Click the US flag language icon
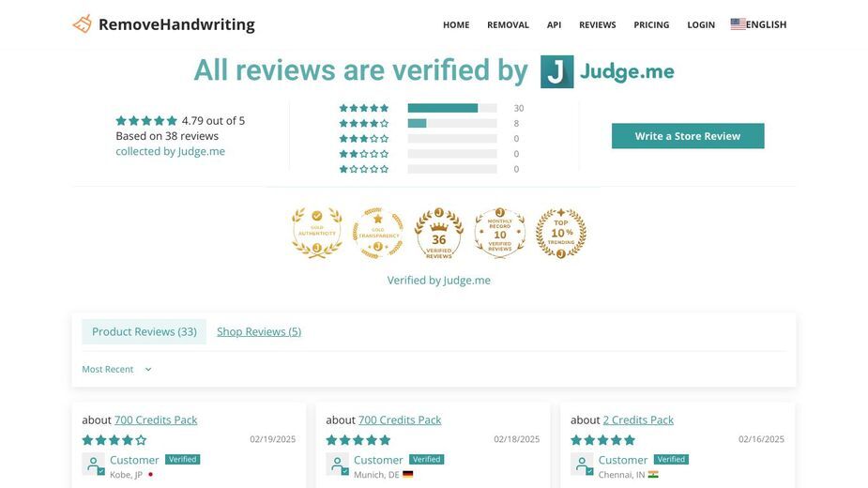868x488 pixels. 738,24
